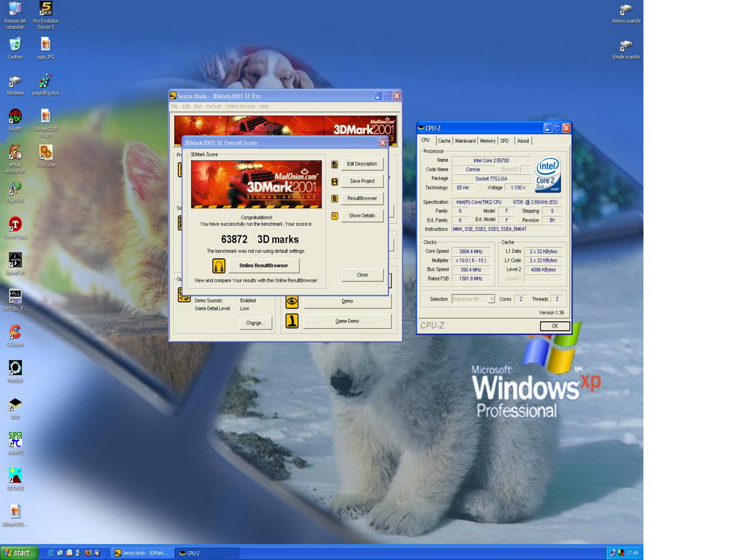Launch the ORTHOS desktop shortcut

pos(15,479)
